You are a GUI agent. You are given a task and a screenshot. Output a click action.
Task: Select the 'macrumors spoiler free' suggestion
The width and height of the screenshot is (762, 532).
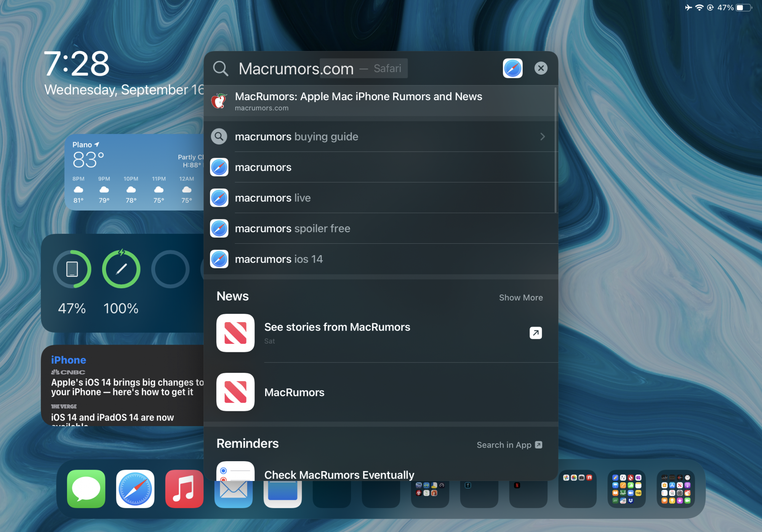pyautogui.click(x=292, y=228)
